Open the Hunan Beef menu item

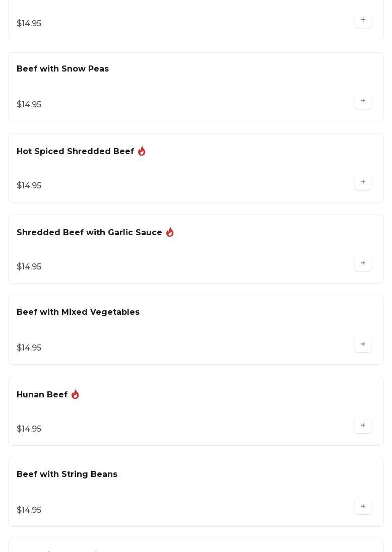pos(42,395)
